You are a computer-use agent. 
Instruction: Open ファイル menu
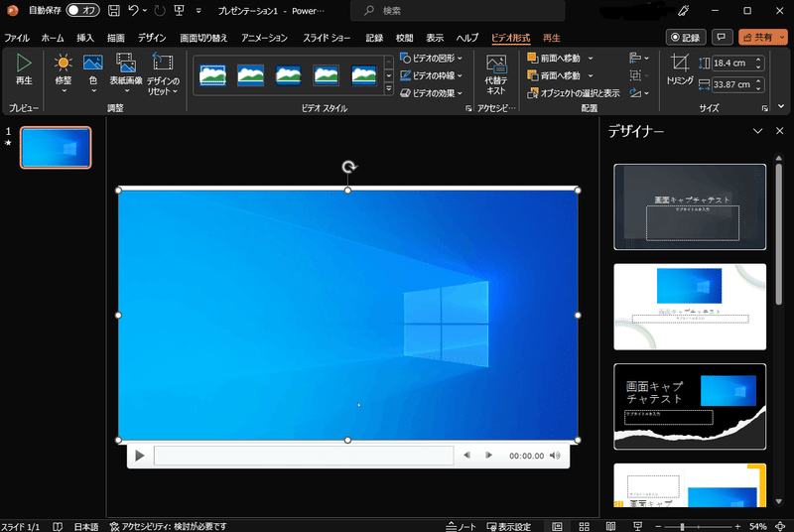coord(17,38)
